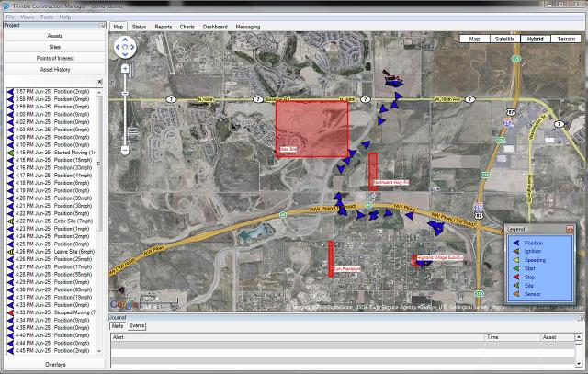Viewport: 588px width, 374px height.
Task: Zoom out using the minus map button
Action: click(125, 150)
